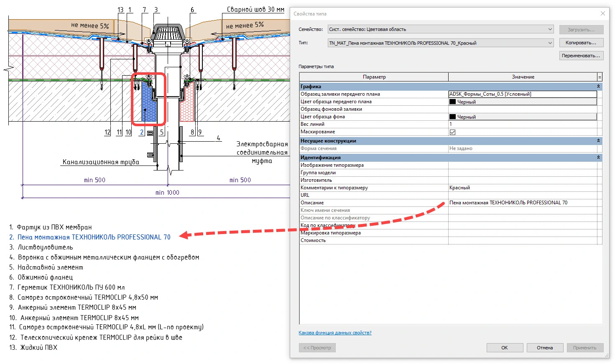Open the Семейство dropdown list

550,29
